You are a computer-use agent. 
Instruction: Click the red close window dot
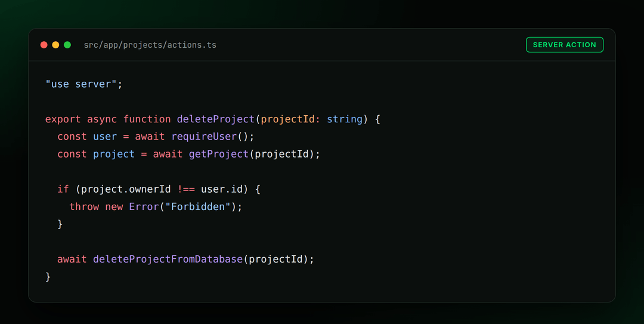click(x=44, y=45)
